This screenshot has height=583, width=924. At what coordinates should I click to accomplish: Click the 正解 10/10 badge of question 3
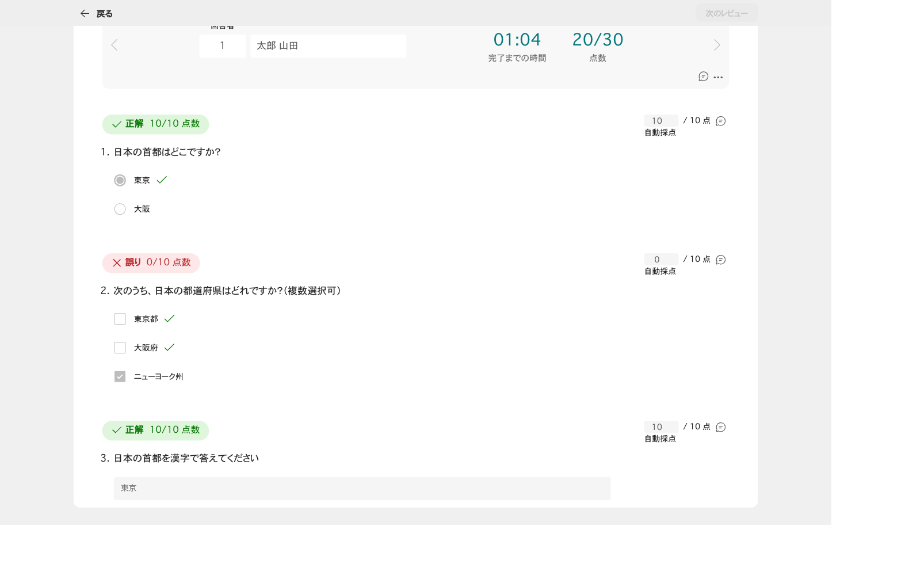155,430
